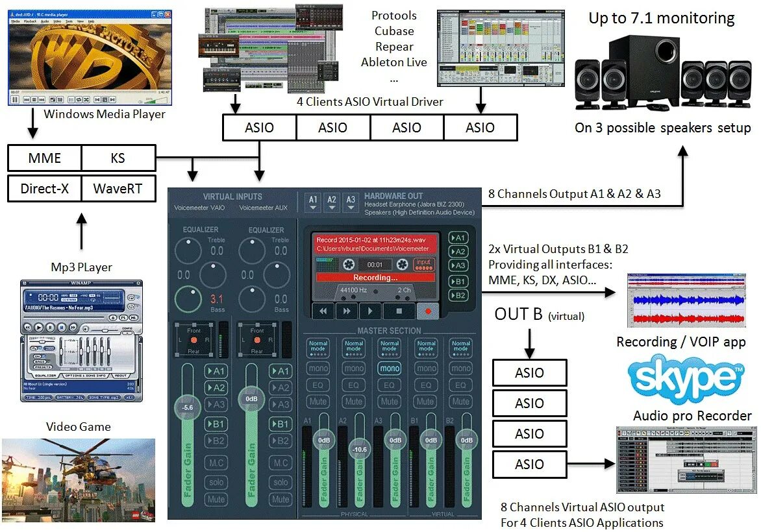Click the orange input button on the cassette
761x532 pixels.
pyautogui.click(x=424, y=264)
